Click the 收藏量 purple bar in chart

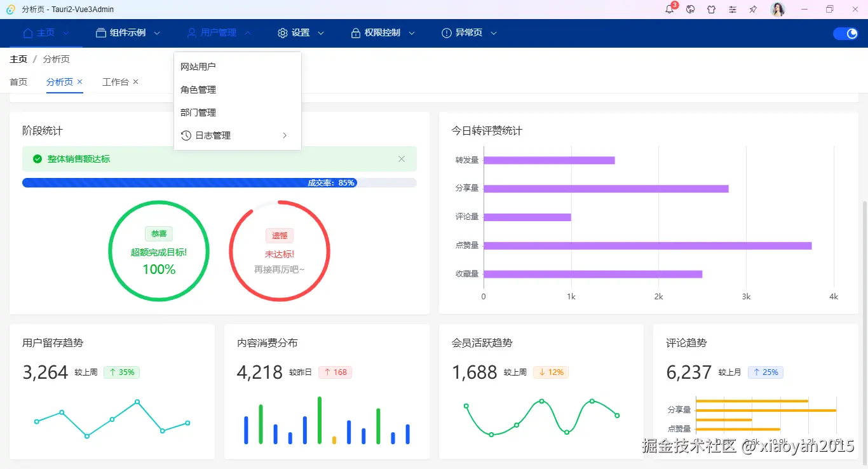point(593,275)
